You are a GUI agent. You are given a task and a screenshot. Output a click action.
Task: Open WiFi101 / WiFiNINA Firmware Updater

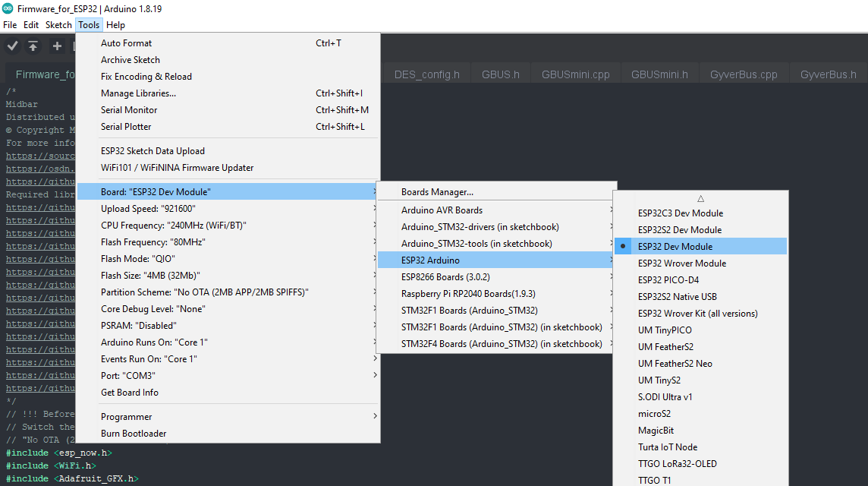[x=228, y=167]
